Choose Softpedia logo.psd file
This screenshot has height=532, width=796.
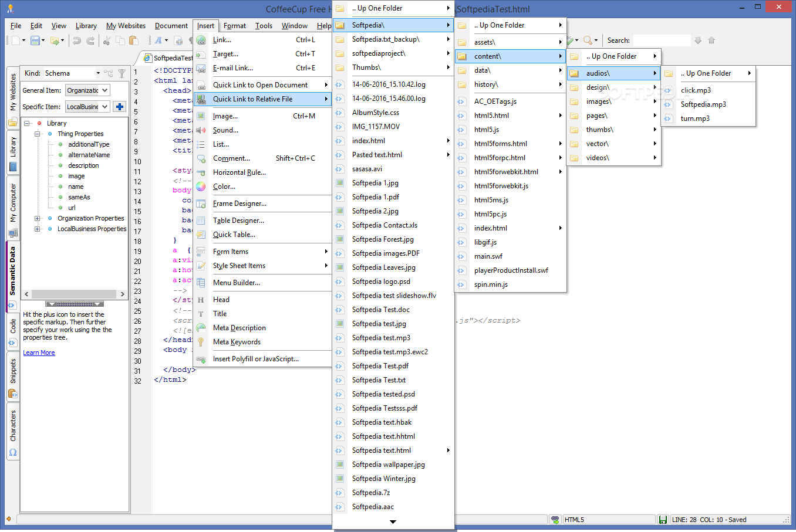pos(393,282)
